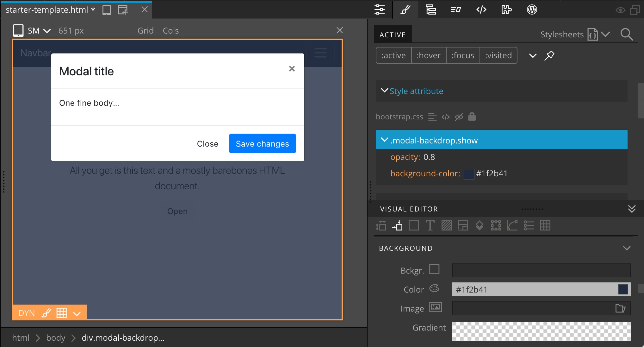Click the bootstrap.css code view icon
This screenshot has width=644, height=347.
tap(445, 117)
